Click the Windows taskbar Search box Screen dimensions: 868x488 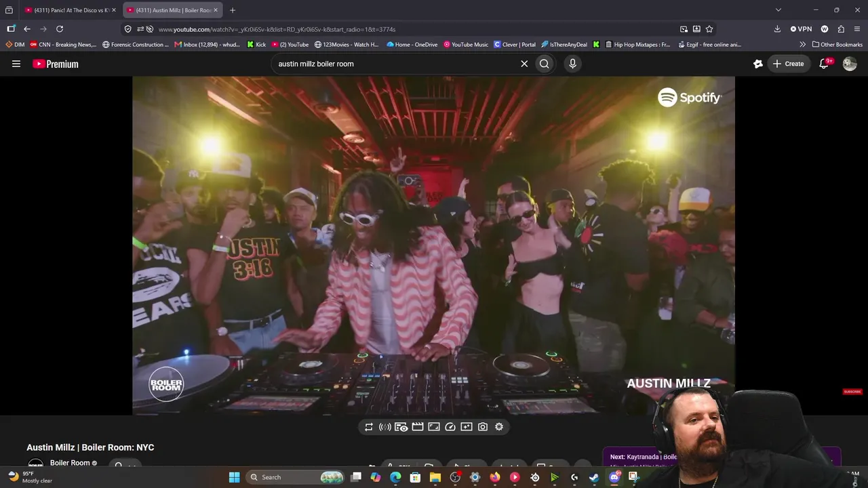[x=294, y=477]
